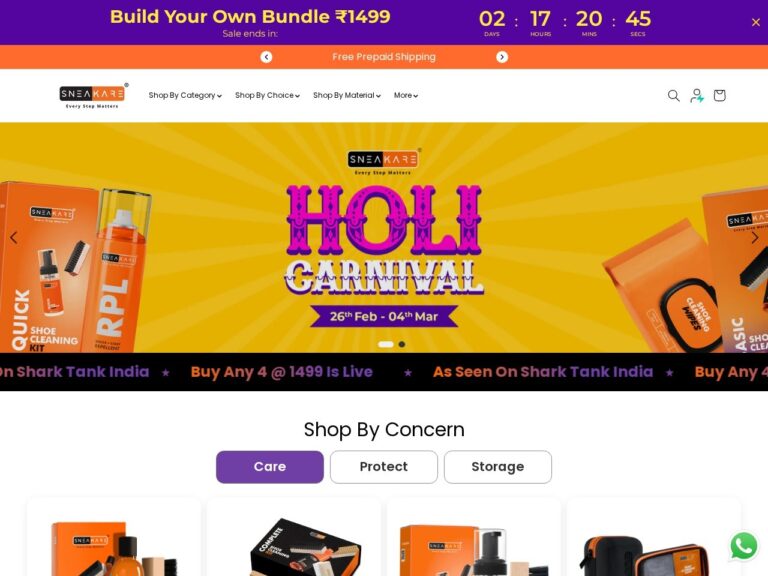The image size is (768, 576).
Task: Show previous announcement in orange bar
Action: pyautogui.click(x=266, y=57)
